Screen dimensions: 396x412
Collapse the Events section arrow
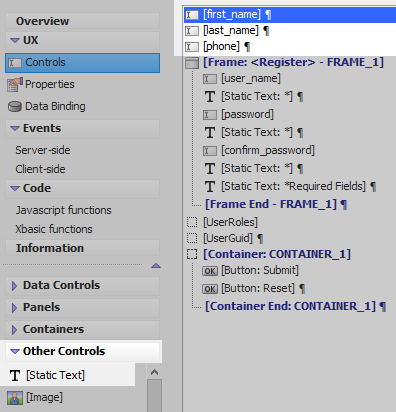[x=15, y=129]
